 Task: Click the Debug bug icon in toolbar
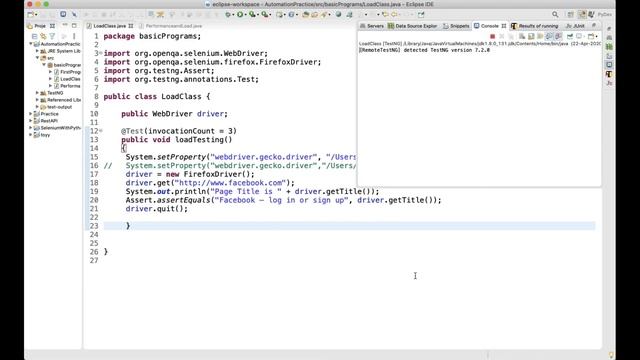227,15
